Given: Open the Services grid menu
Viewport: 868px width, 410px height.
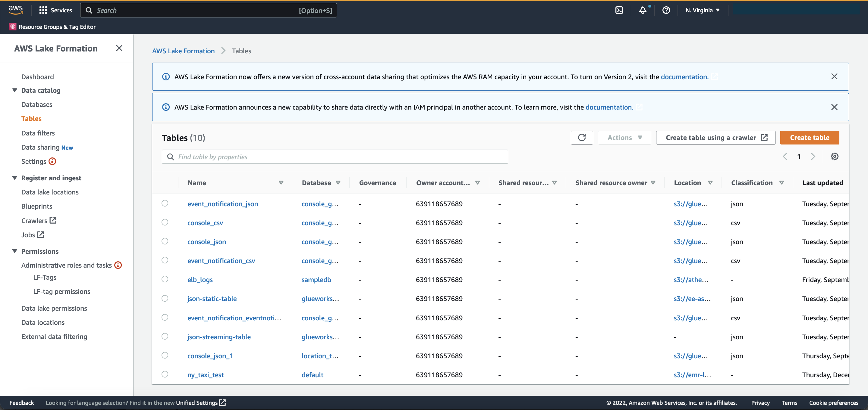Looking at the screenshot, I should click(x=55, y=10).
